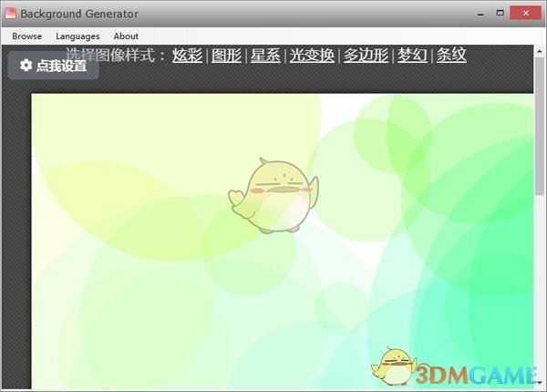Select the 条纹 style link
547x392 pixels.
point(451,56)
